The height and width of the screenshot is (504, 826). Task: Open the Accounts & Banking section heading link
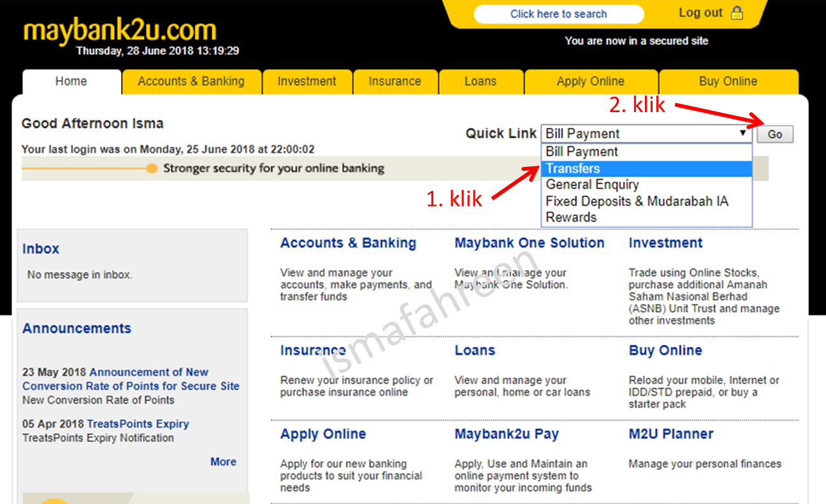(x=348, y=243)
